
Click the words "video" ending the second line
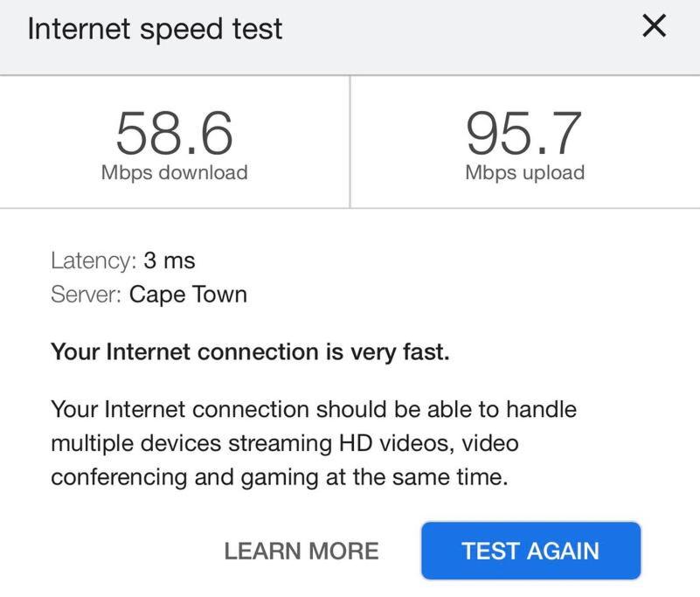point(490,443)
